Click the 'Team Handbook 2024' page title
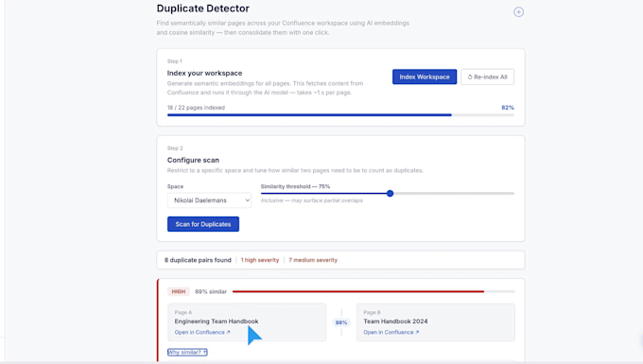 tap(395, 321)
